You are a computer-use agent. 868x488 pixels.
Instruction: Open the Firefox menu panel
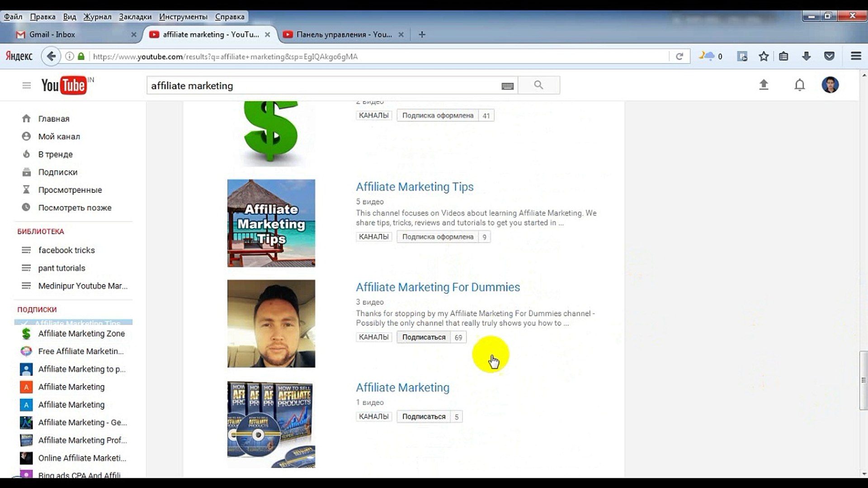(857, 56)
